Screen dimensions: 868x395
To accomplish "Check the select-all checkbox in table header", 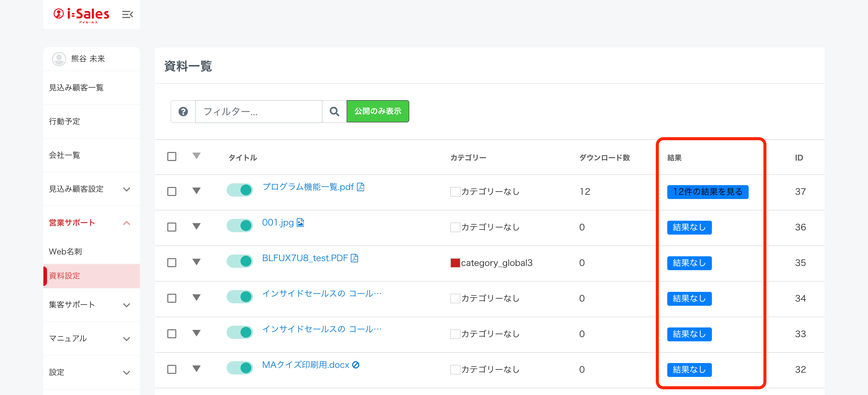I will (x=172, y=157).
